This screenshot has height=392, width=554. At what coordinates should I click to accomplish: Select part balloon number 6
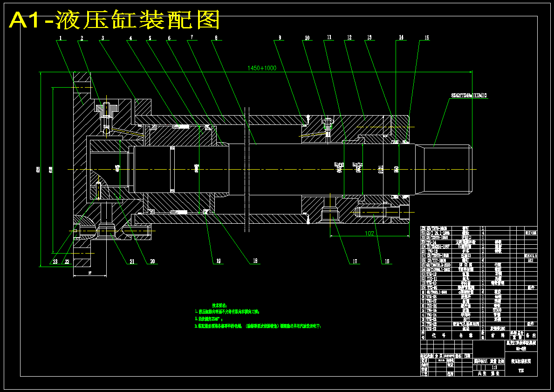click(x=169, y=38)
